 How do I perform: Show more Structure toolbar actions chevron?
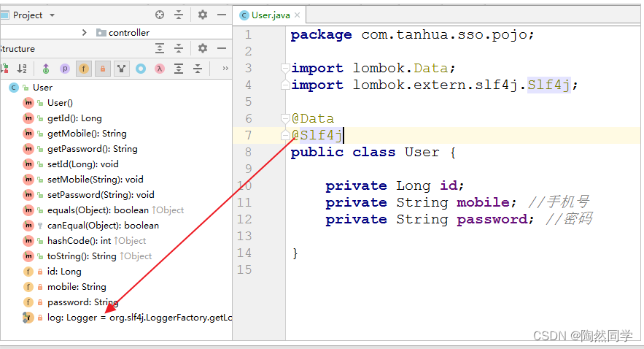(x=225, y=68)
